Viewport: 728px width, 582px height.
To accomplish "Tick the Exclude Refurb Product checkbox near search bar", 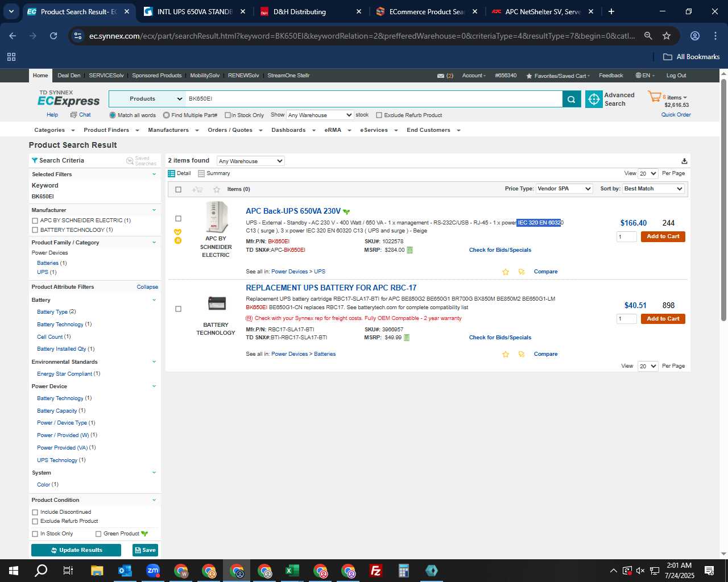I will [379, 115].
